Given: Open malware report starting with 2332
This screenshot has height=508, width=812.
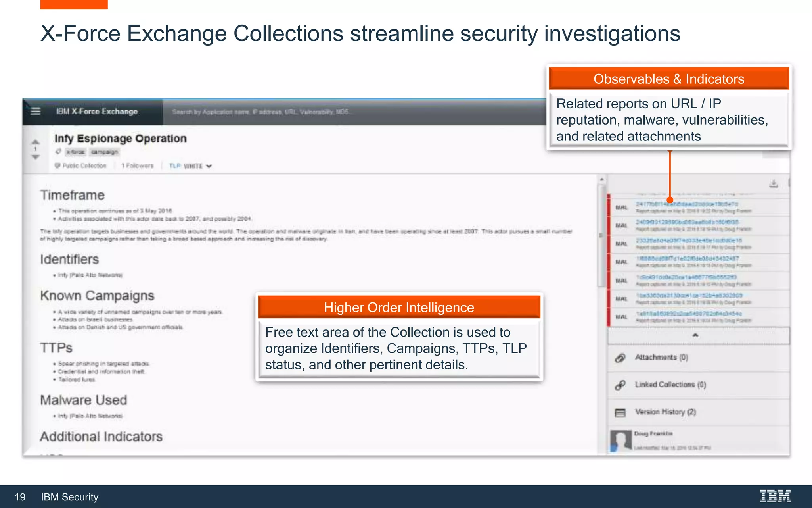Looking at the screenshot, I should pos(689,241).
